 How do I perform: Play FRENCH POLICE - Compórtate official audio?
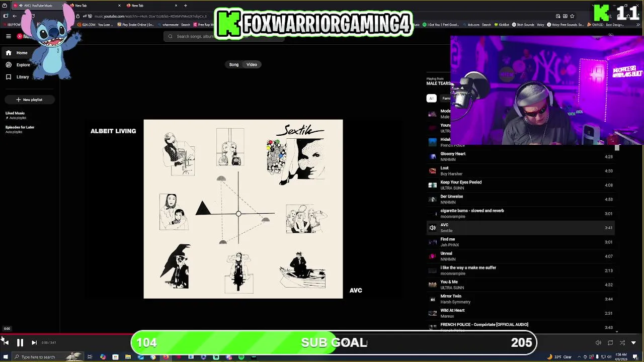click(521, 327)
